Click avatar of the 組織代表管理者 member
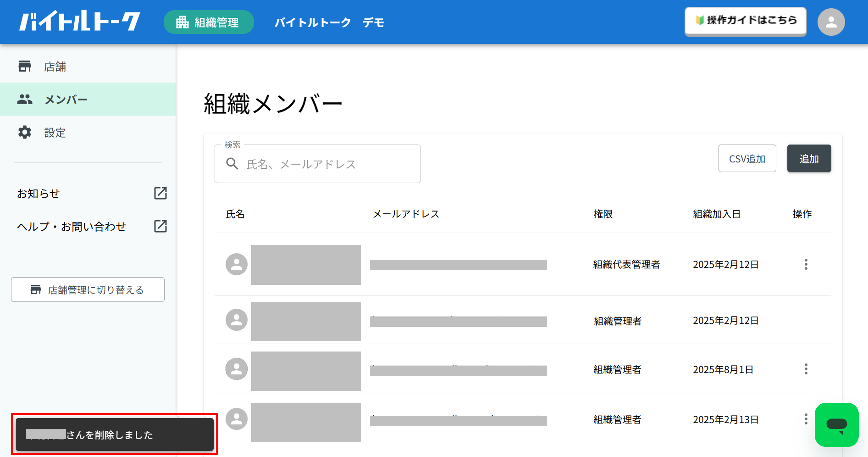 pos(237,264)
